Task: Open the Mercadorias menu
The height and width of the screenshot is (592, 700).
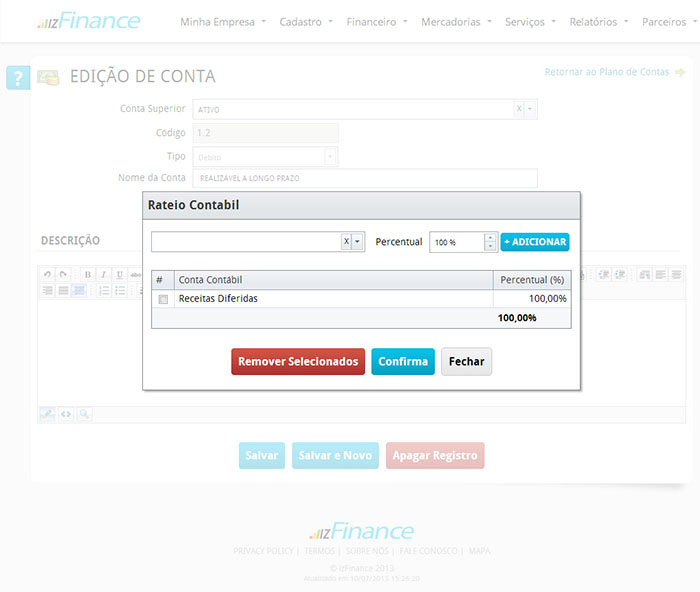Action: (x=456, y=22)
